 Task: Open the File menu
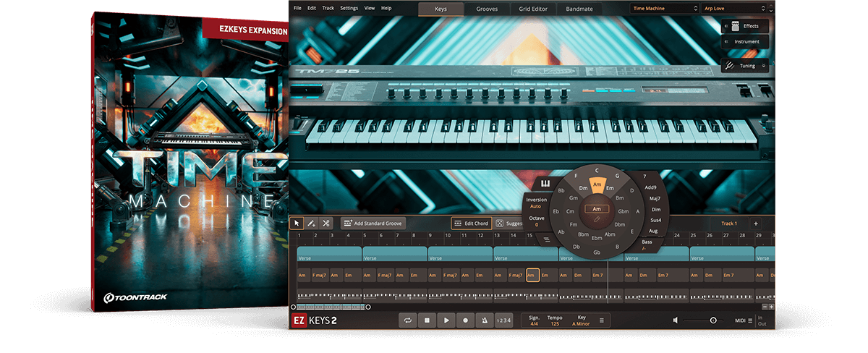297,8
